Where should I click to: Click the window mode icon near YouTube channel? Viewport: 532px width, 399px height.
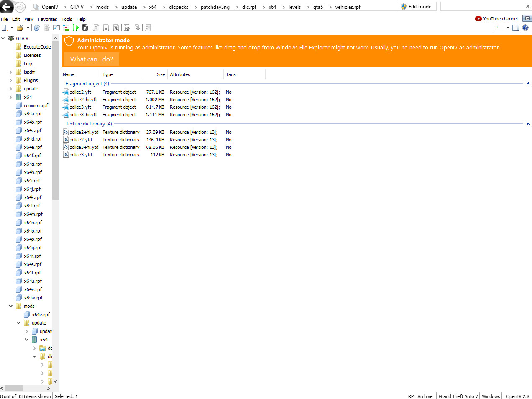(527, 18)
